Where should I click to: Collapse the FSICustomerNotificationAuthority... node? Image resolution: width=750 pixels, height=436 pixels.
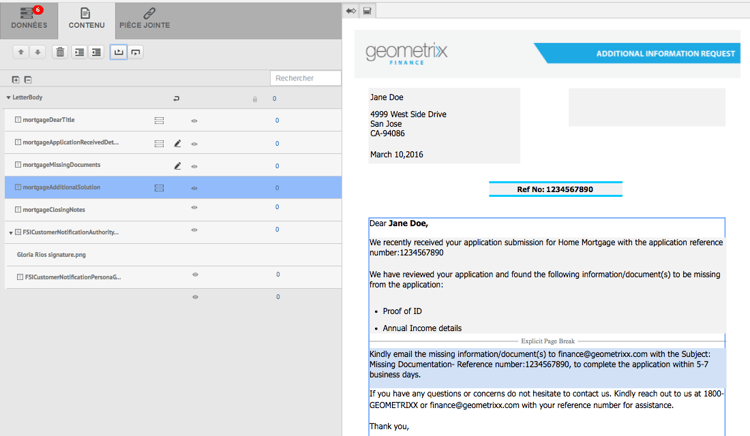click(x=11, y=233)
